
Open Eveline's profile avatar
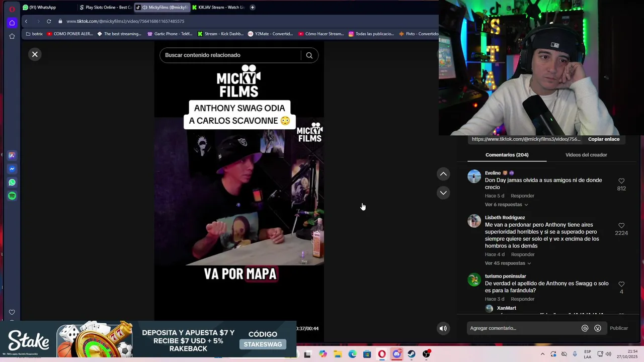pos(474,176)
